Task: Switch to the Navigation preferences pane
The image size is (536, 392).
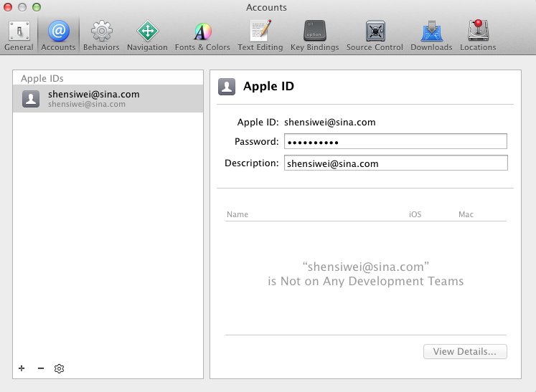Action: coord(147,36)
